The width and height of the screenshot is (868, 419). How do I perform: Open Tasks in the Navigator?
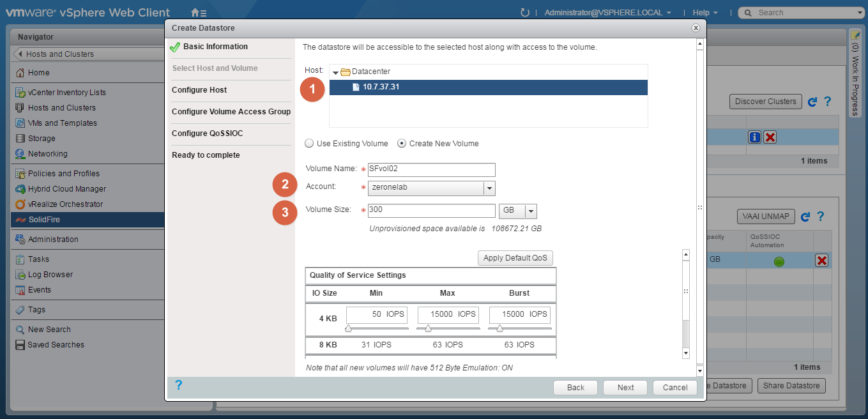[x=38, y=259]
